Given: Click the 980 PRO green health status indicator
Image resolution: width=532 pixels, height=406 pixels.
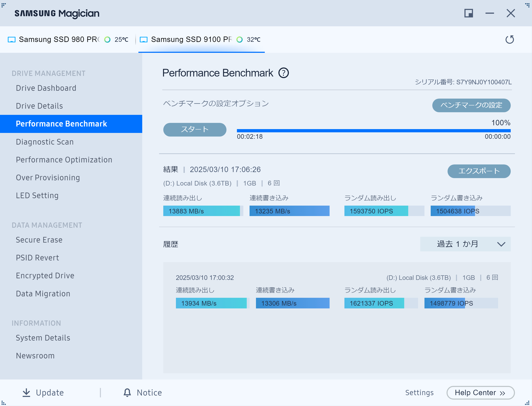Looking at the screenshot, I should click(x=107, y=40).
